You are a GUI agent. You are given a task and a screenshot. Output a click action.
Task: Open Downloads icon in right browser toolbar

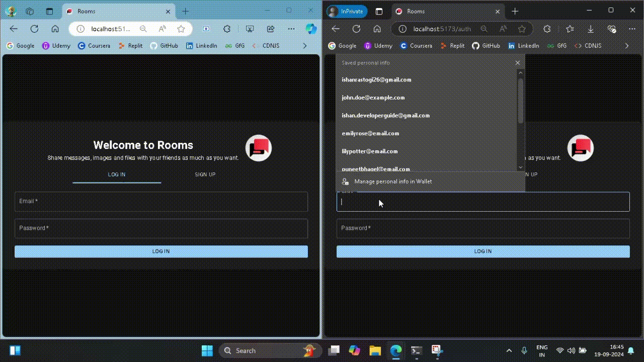pos(591,29)
